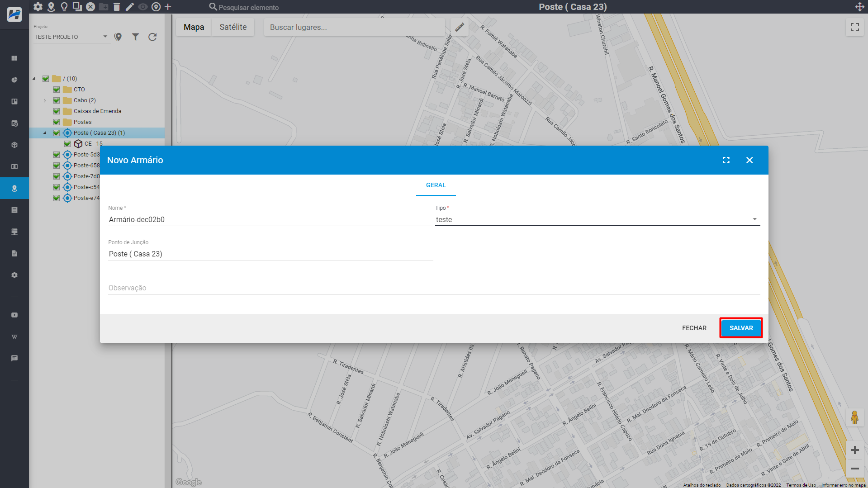Click the app logo at top left
Viewport: 868px width, 488px height.
tap(14, 14)
